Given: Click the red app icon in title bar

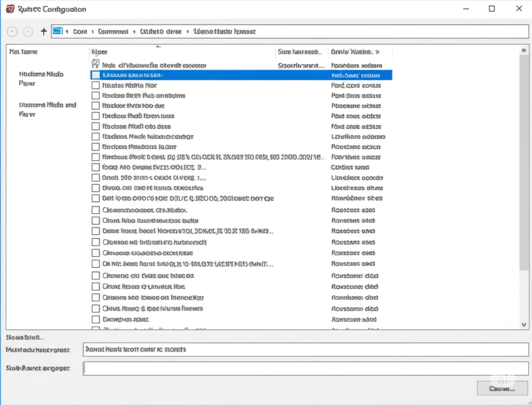Looking at the screenshot, I should click(x=10, y=9).
